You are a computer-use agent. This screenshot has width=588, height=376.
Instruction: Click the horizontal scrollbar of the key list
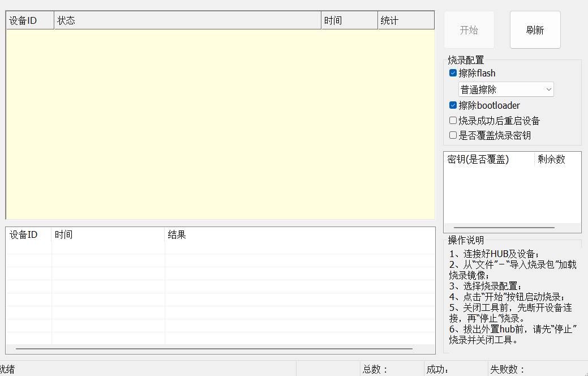(504, 228)
